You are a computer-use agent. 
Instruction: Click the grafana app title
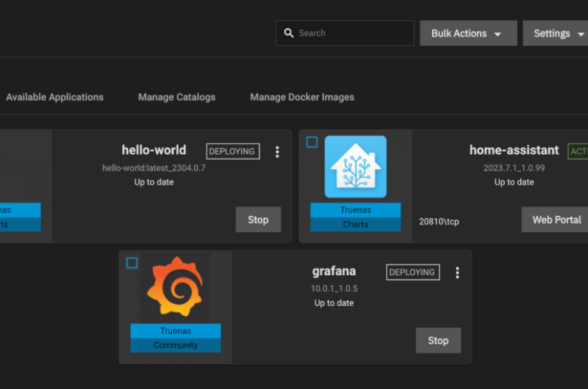pos(334,271)
